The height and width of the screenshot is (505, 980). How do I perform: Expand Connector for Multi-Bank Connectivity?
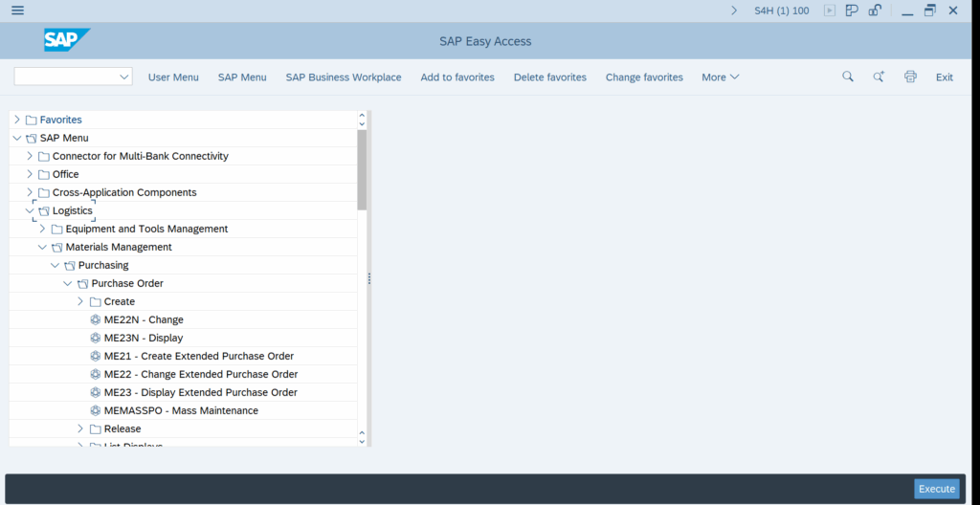(x=30, y=156)
